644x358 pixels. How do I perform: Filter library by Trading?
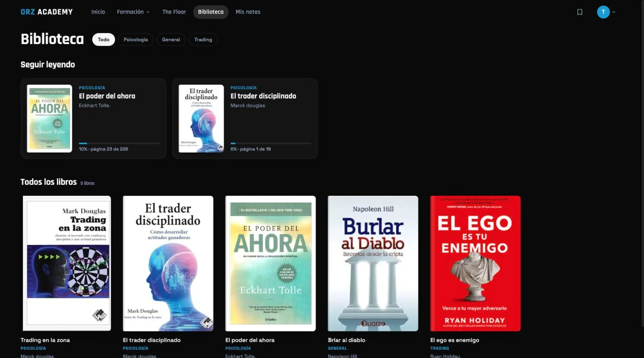[x=203, y=39]
